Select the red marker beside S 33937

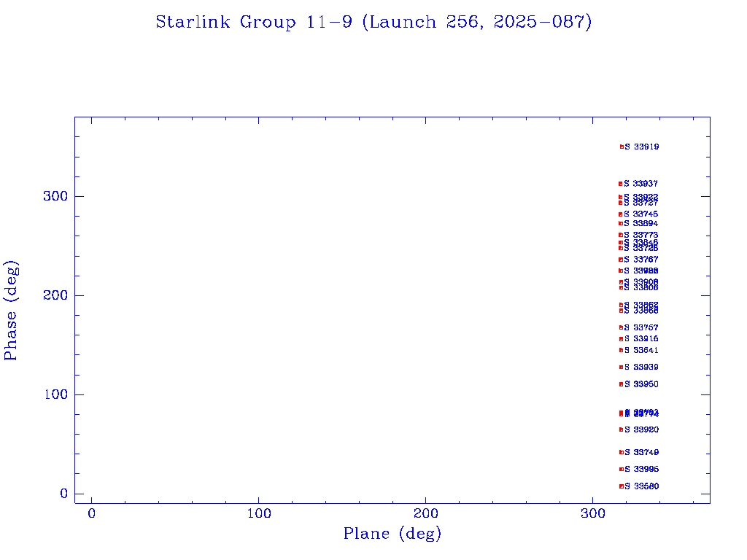point(620,184)
